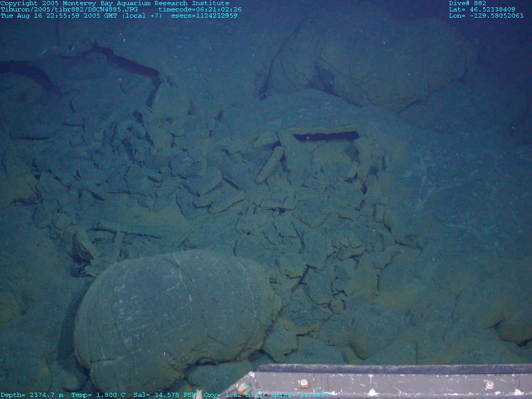The height and width of the screenshot is (399, 532).
Task: Select the date Tue Aug 16 22:55:59 2005 GMT
Action: (59, 16)
